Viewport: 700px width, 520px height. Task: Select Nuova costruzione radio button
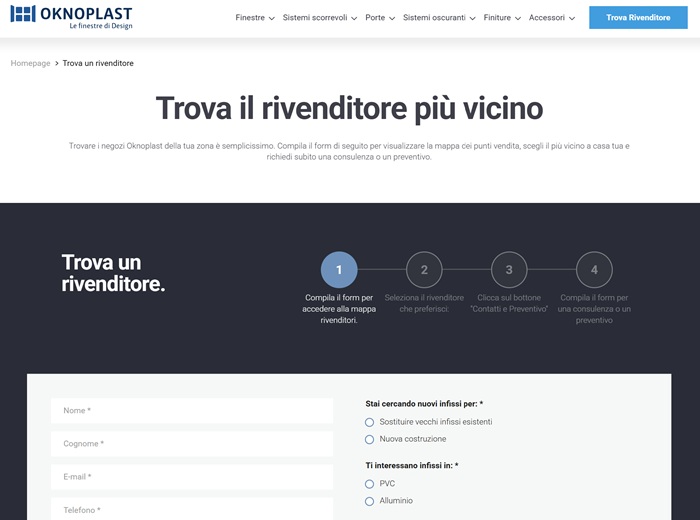click(369, 440)
